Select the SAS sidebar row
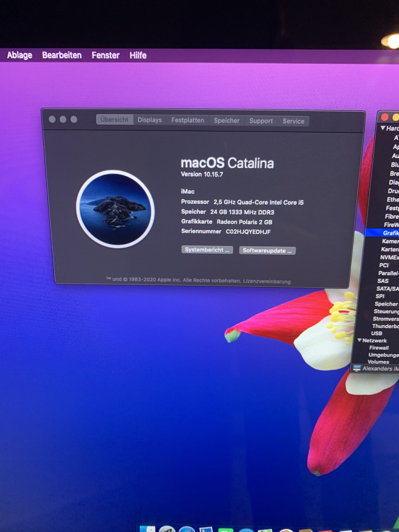 tap(383, 281)
